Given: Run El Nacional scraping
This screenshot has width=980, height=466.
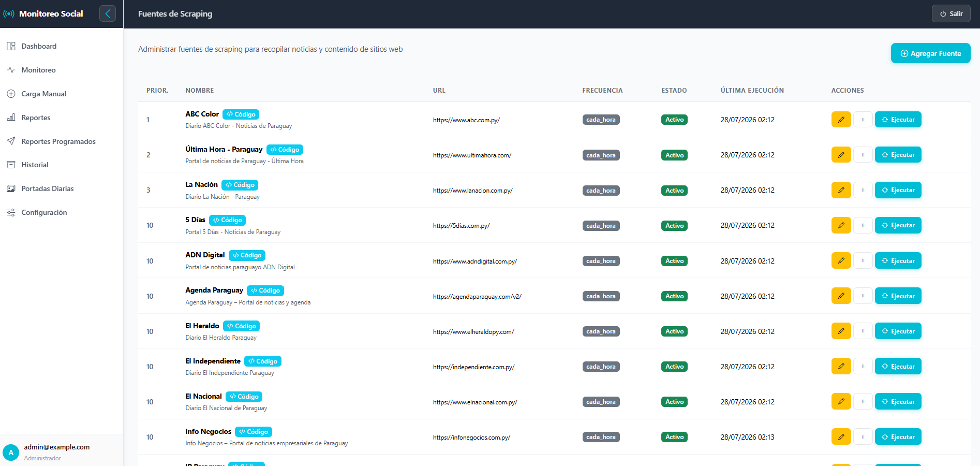Looking at the screenshot, I should click(898, 401).
